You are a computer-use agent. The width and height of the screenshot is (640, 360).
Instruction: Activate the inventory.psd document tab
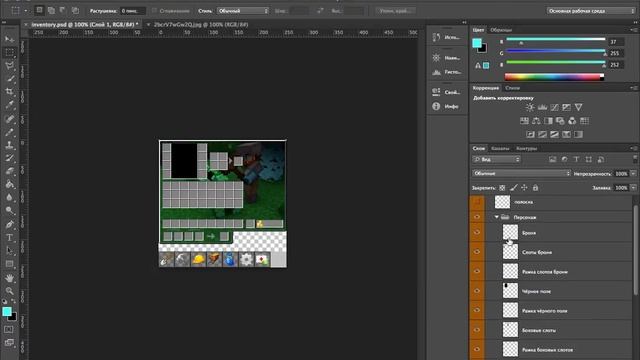(x=84, y=24)
